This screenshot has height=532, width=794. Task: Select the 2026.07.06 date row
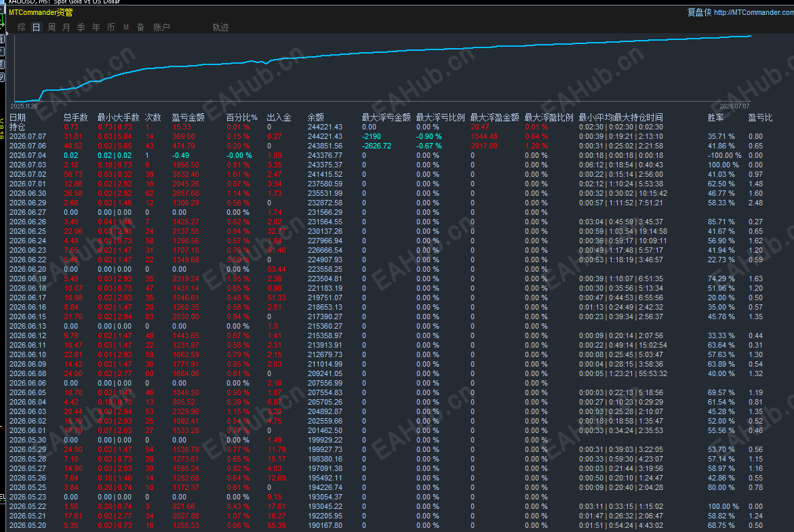[x=391, y=146]
